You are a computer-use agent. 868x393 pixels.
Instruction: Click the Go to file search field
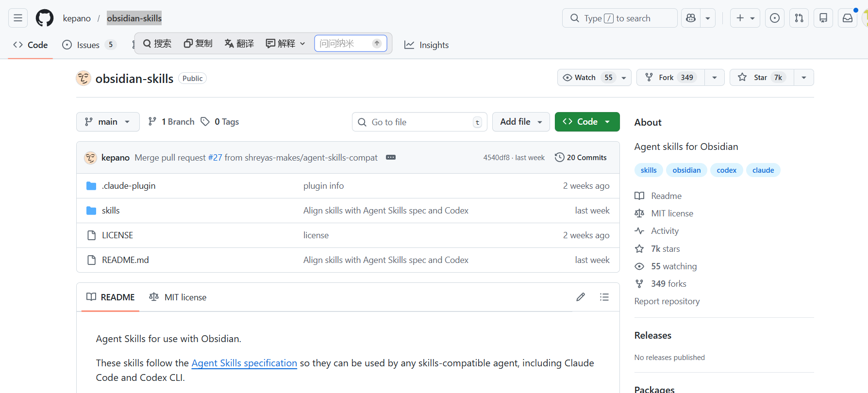(419, 122)
